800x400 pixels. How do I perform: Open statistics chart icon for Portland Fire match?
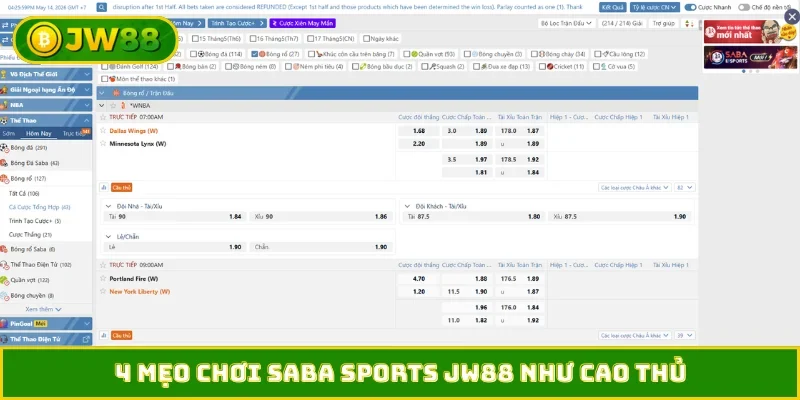coord(104,335)
